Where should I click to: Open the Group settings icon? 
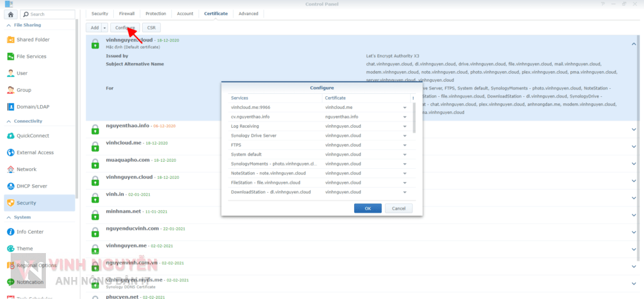point(11,90)
